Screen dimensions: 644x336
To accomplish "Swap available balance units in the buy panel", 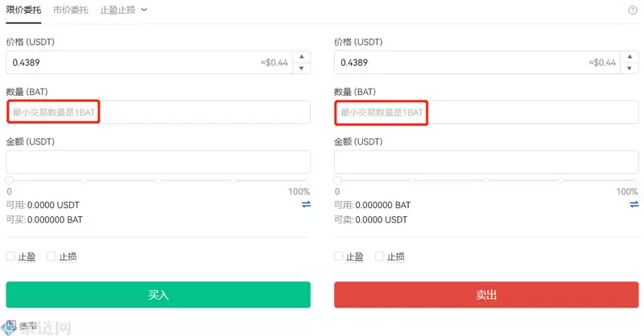I will click(x=306, y=204).
